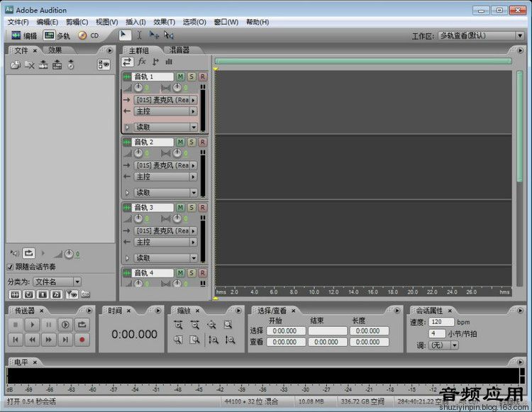Open the 调 key dropdown in session properties

point(443,345)
